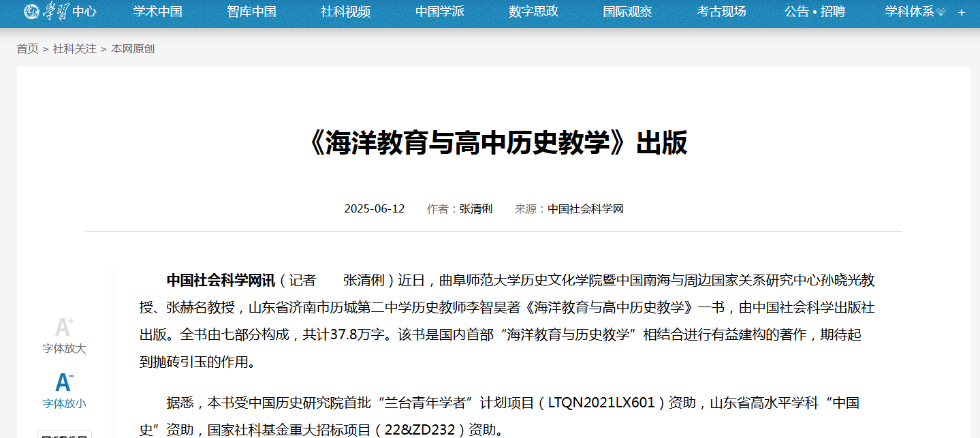The image size is (980, 438).
Task: Navigate to 国际观察 in the top bar
Action: [627, 12]
